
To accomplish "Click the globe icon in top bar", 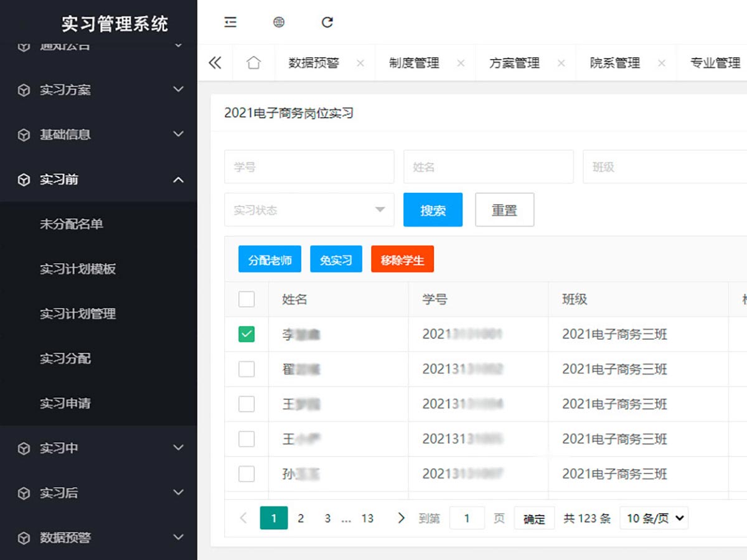I will (279, 22).
